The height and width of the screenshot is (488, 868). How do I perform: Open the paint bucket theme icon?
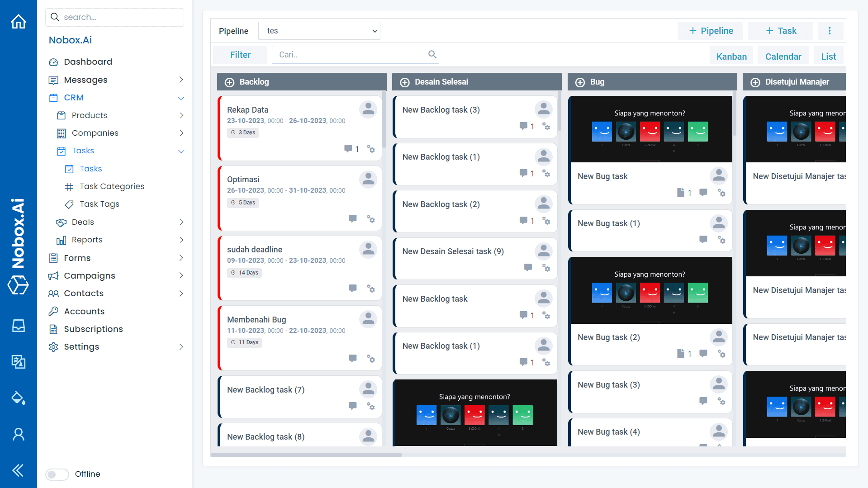pos(19,398)
